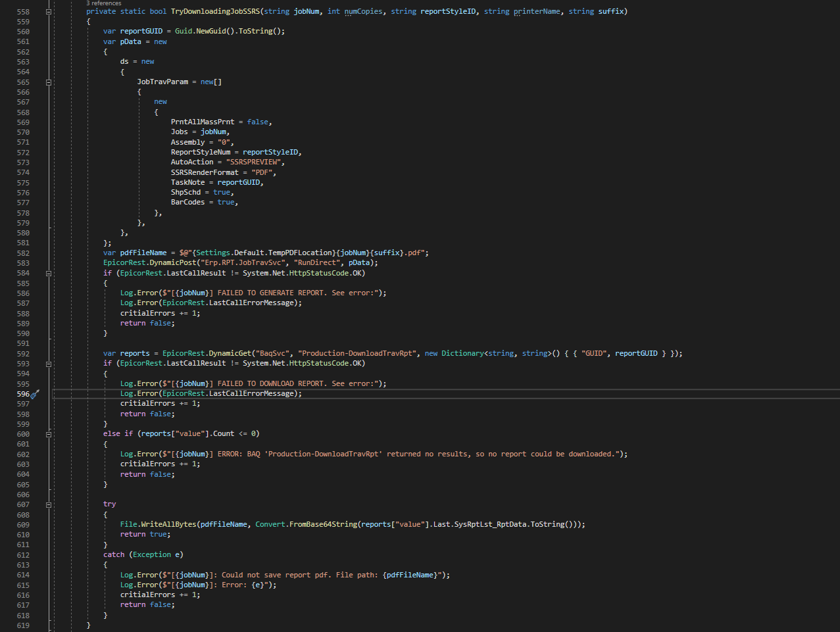
Task: Collapse the TryDownloadingJobSSRS method region
Action: pyautogui.click(x=48, y=11)
